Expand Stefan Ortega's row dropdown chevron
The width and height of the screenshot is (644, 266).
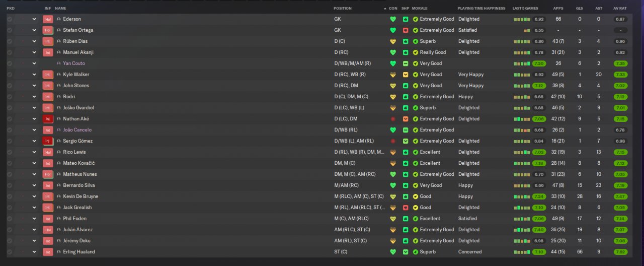coord(34,30)
